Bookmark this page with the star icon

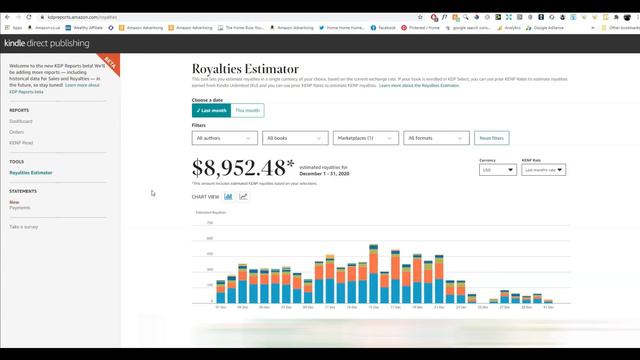[420, 17]
